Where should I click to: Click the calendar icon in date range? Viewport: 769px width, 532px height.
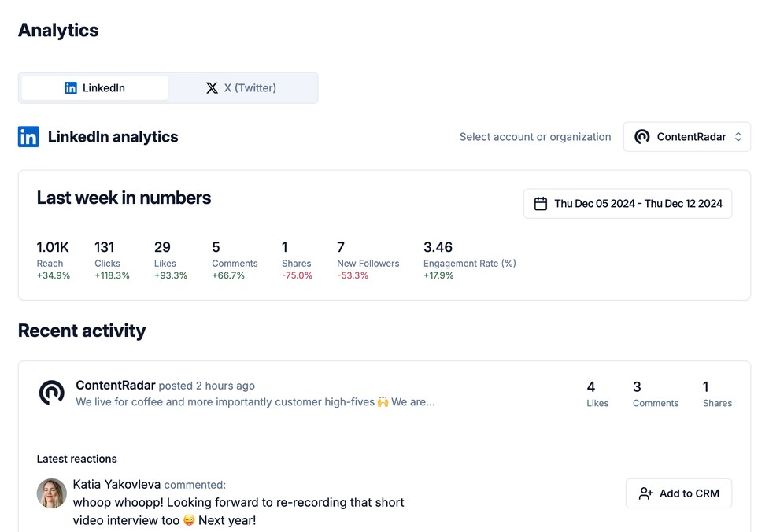click(541, 204)
